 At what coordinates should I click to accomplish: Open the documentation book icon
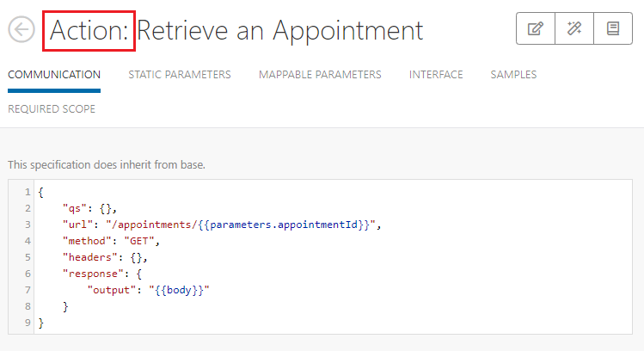pyautogui.click(x=612, y=29)
